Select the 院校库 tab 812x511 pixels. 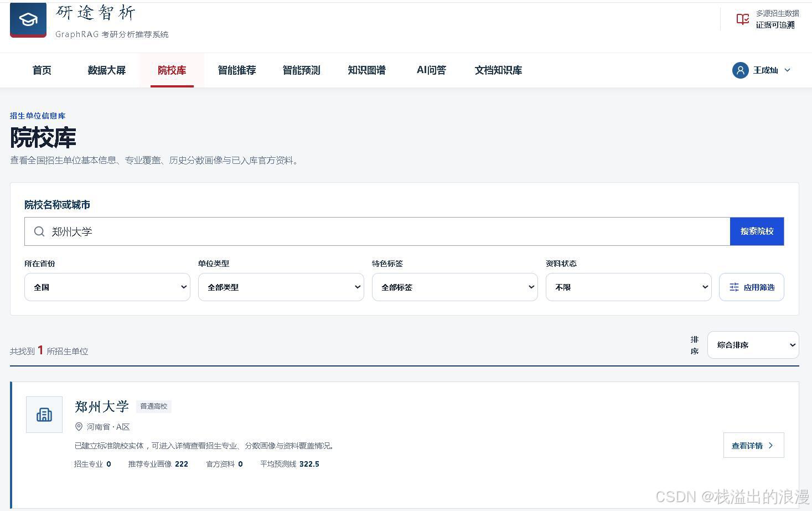tap(172, 70)
